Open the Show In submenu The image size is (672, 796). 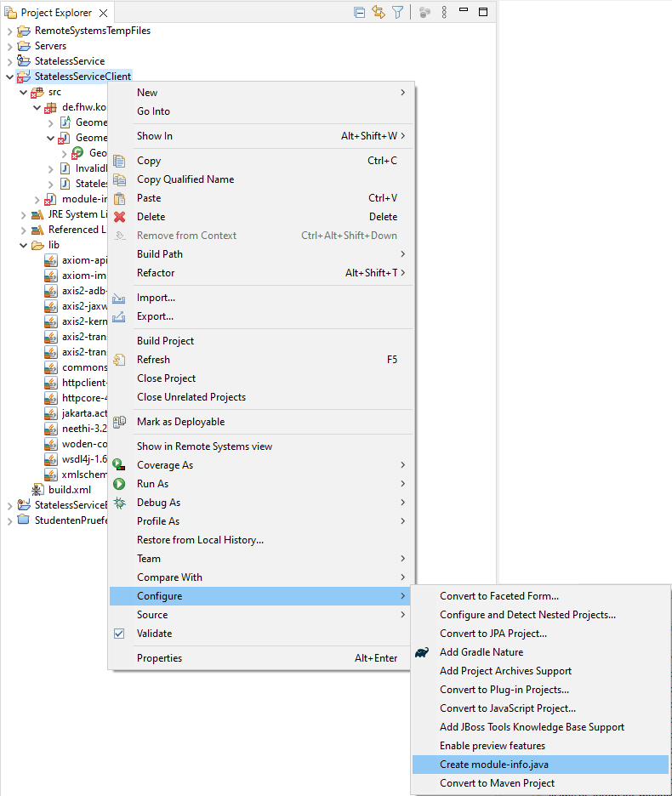tap(261, 136)
